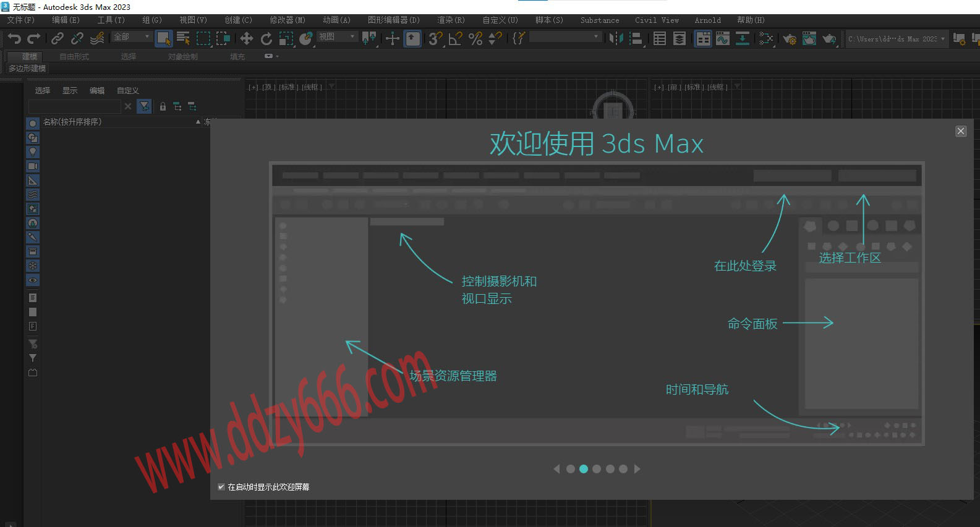Image resolution: width=980 pixels, height=527 pixels.
Task: Click the Use Pivot Point Center icon
Action: 369,39
